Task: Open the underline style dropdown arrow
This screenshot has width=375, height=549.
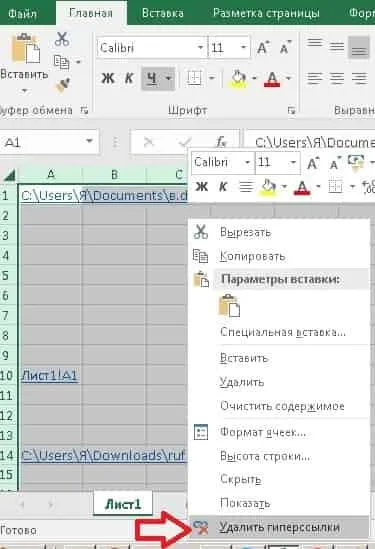Action: [x=168, y=78]
